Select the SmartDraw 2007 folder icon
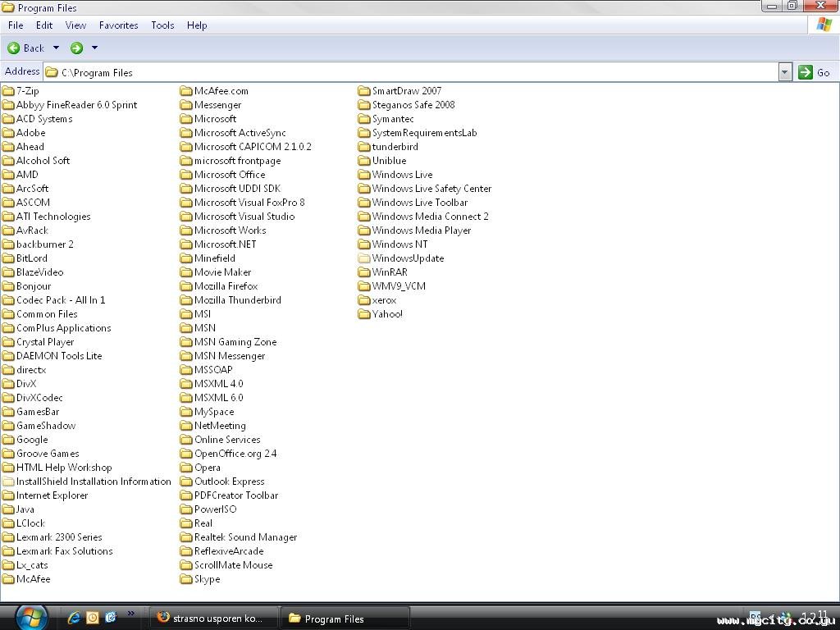Screen dimensions: 840x630 363,91
